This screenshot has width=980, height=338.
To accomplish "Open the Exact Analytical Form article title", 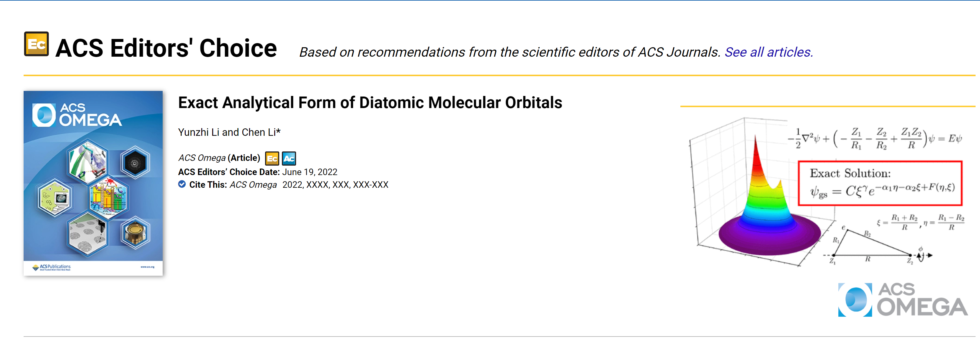I will [x=370, y=103].
